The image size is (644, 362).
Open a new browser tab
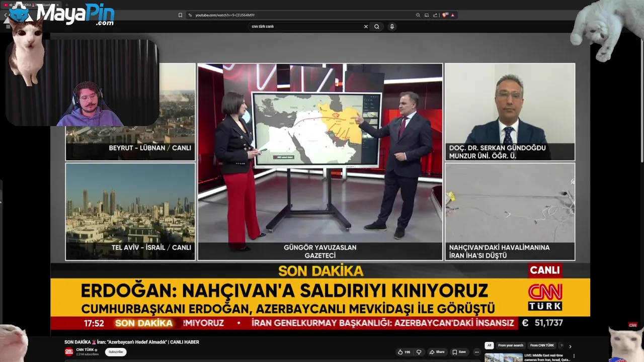click(x=66, y=5)
